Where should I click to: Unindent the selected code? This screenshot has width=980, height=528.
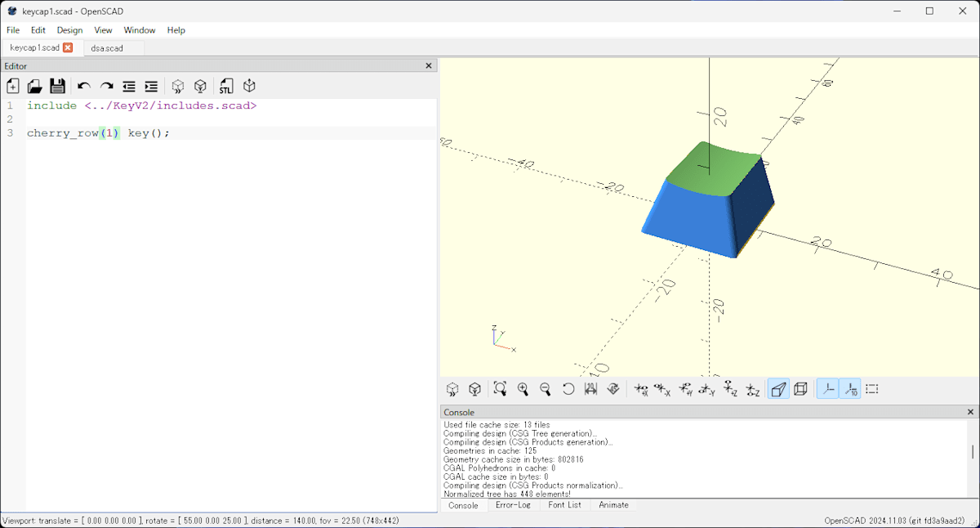[129, 86]
